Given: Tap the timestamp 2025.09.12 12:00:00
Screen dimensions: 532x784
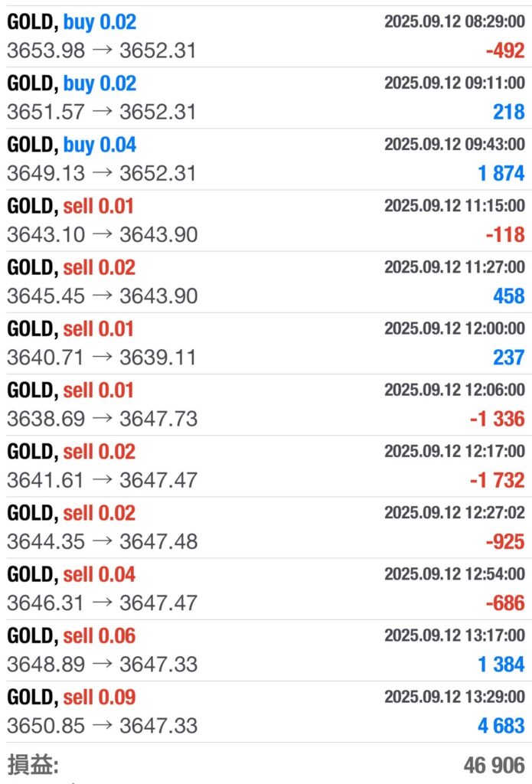Looking at the screenshot, I should [x=454, y=328].
